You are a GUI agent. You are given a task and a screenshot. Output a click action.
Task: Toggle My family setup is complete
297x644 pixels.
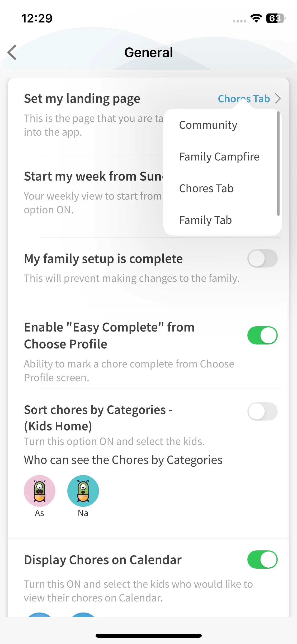[x=262, y=258]
